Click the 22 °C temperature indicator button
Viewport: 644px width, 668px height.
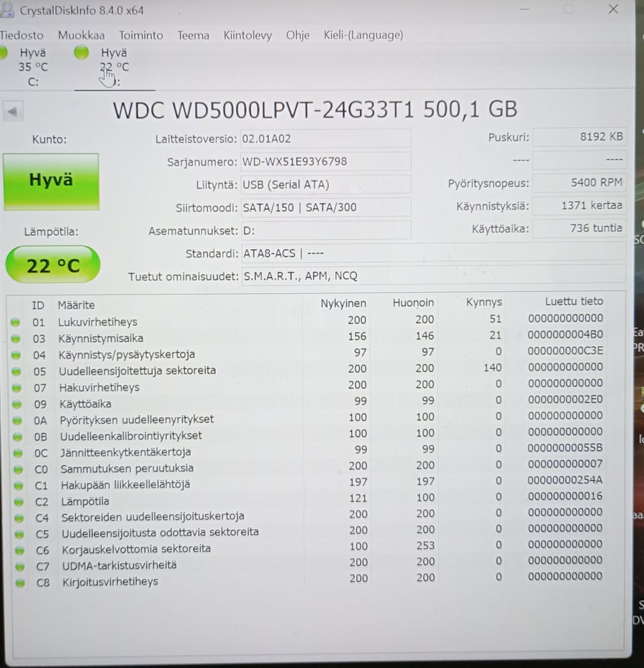pos(53,264)
